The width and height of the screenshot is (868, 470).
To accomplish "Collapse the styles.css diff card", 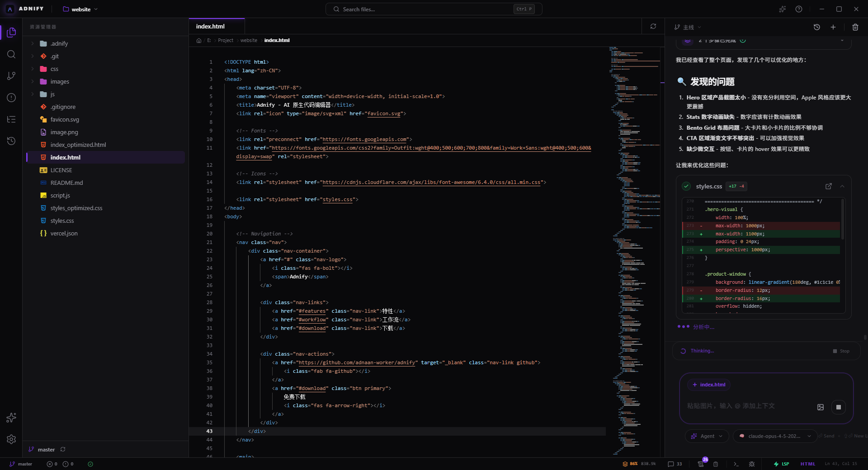I will click(842, 186).
